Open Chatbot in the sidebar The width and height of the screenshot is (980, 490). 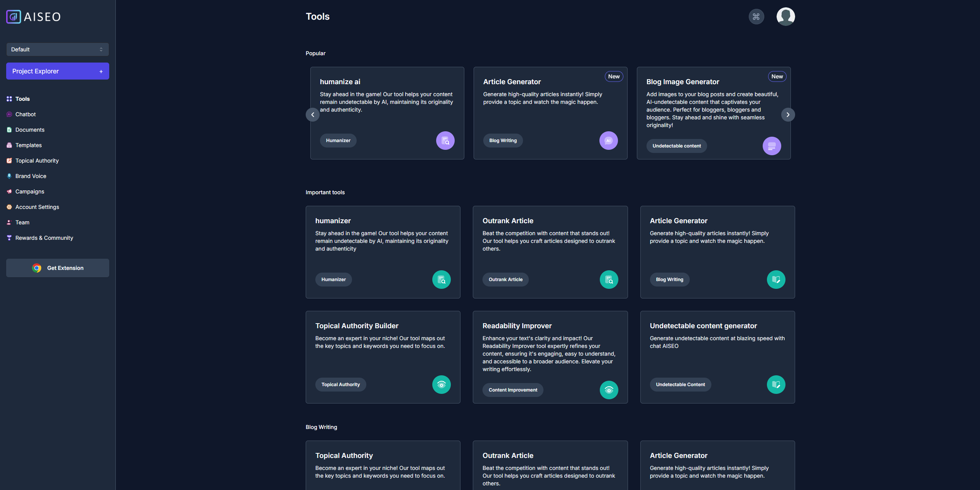[25, 114]
